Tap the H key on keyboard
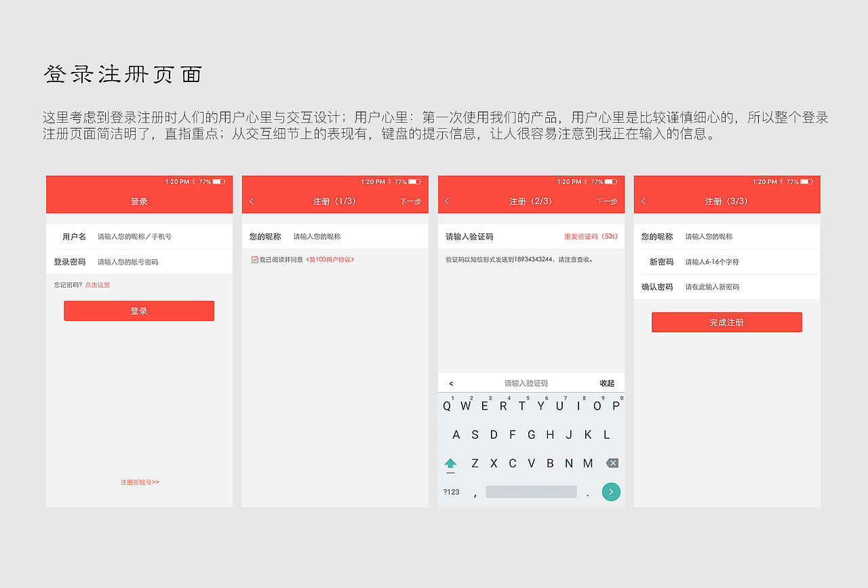The image size is (868, 588). pyautogui.click(x=550, y=435)
